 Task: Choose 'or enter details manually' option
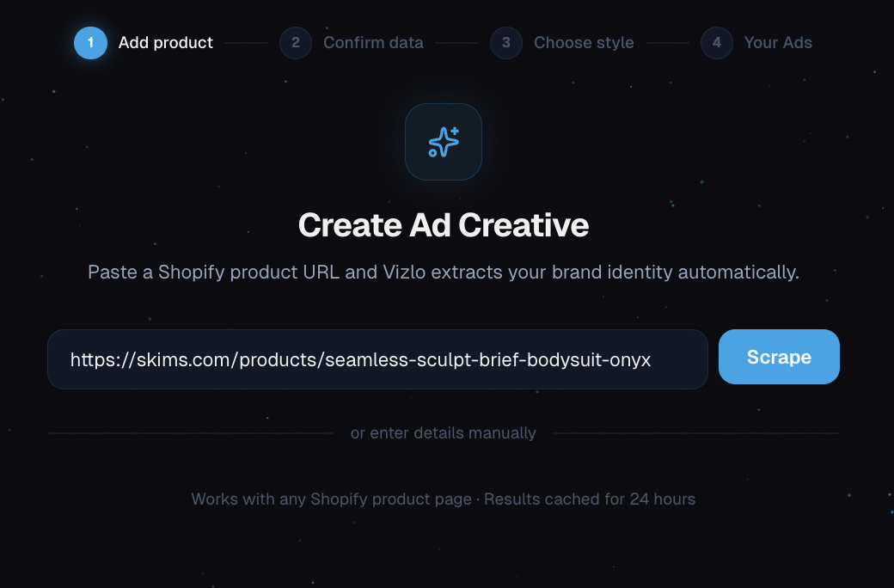coord(443,433)
